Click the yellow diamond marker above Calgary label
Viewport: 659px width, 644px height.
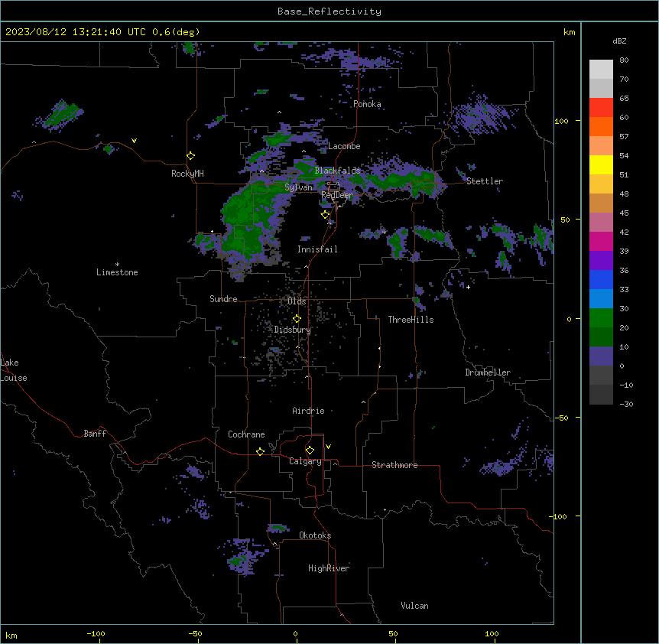[x=310, y=450]
